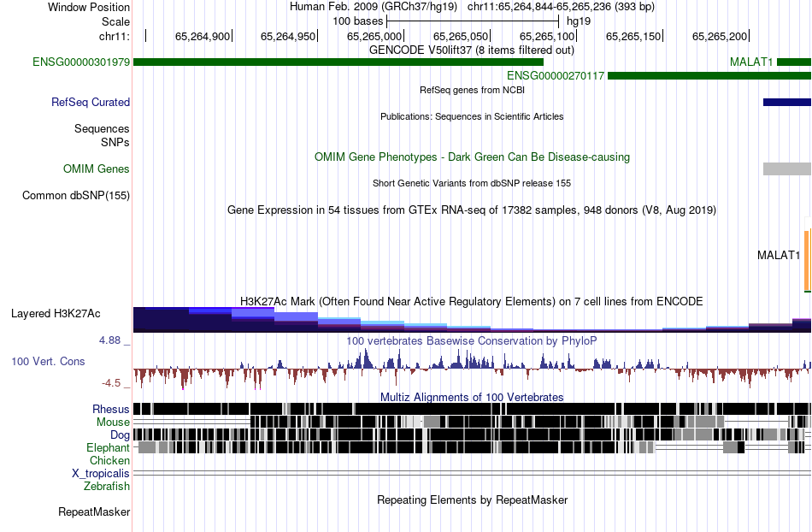The image size is (812, 532).
Task: Select the Elephant alignment row label
Action: [108, 447]
